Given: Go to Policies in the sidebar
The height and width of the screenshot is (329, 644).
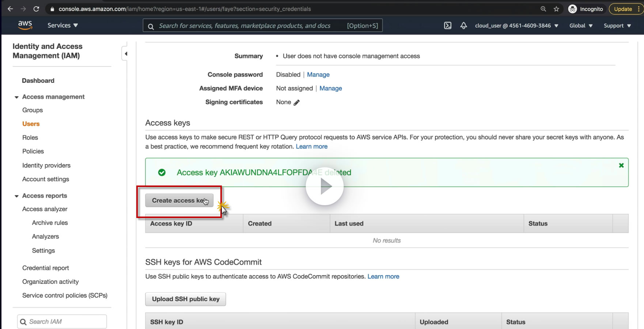Looking at the screenshot, I should click(33, 151).
